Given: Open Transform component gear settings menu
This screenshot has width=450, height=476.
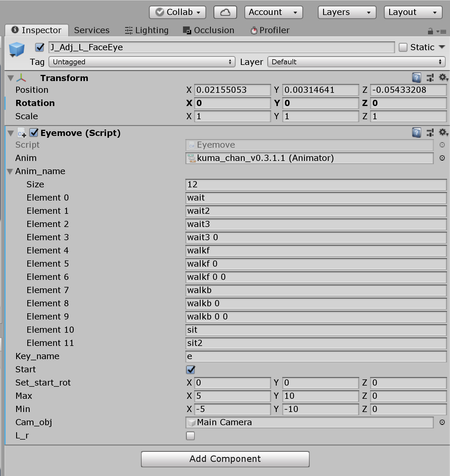Looking at the screenshot, I should click(x=443, y=78).
